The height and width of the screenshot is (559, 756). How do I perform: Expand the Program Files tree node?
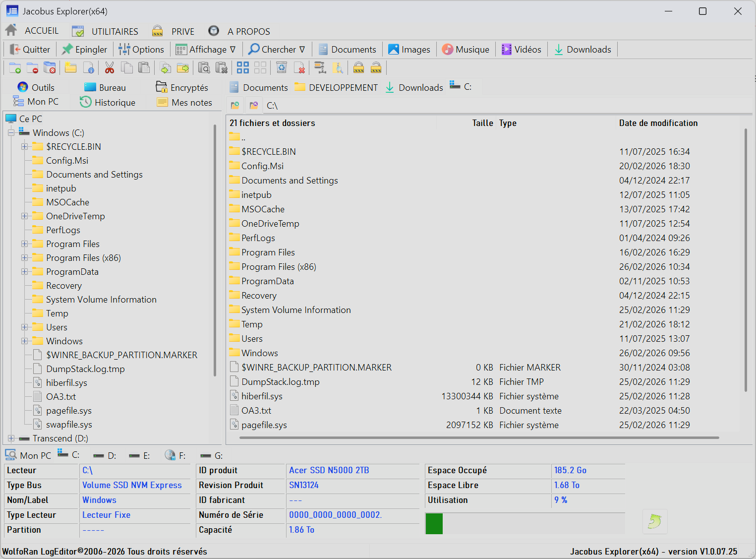click(x=24, y=244)
